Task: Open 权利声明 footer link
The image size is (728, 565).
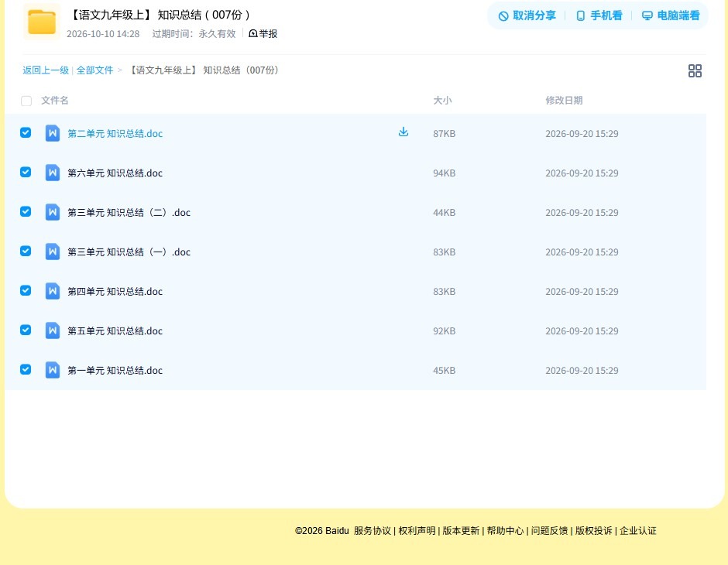Action: pyautogui.click(x=417, y=531)
